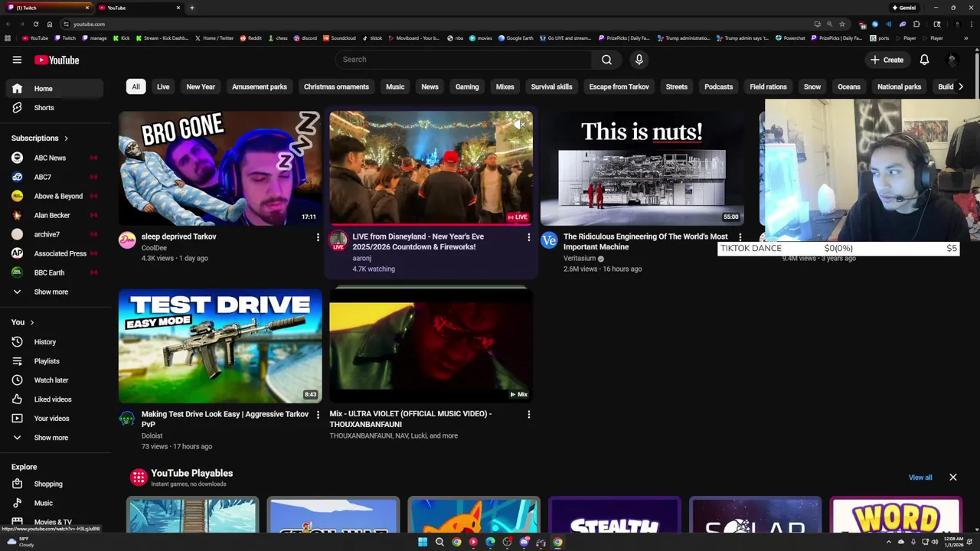Go to Home in the sidebar

coord(54,89)
